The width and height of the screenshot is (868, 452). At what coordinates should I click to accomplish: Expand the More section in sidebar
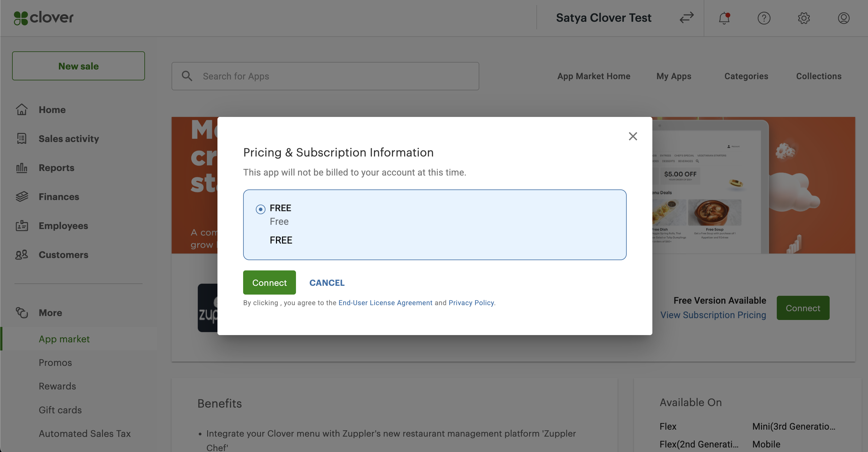[x=50, y=312]
